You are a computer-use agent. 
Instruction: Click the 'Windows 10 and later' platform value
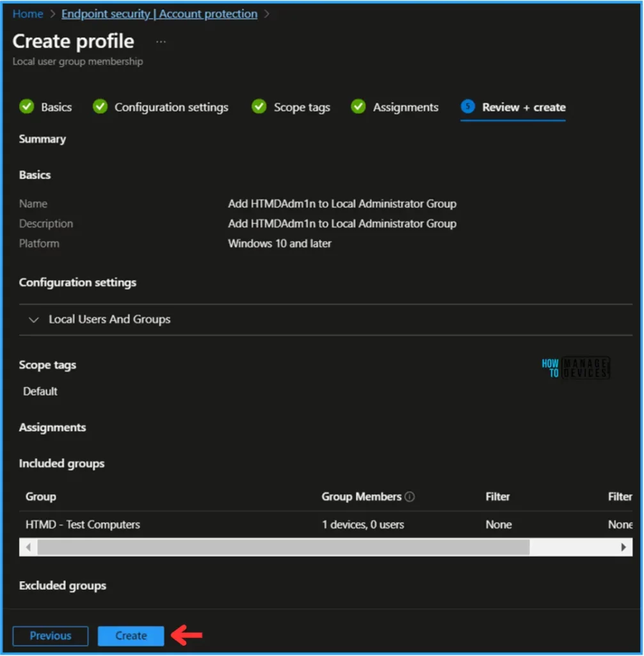pos(280,243)
